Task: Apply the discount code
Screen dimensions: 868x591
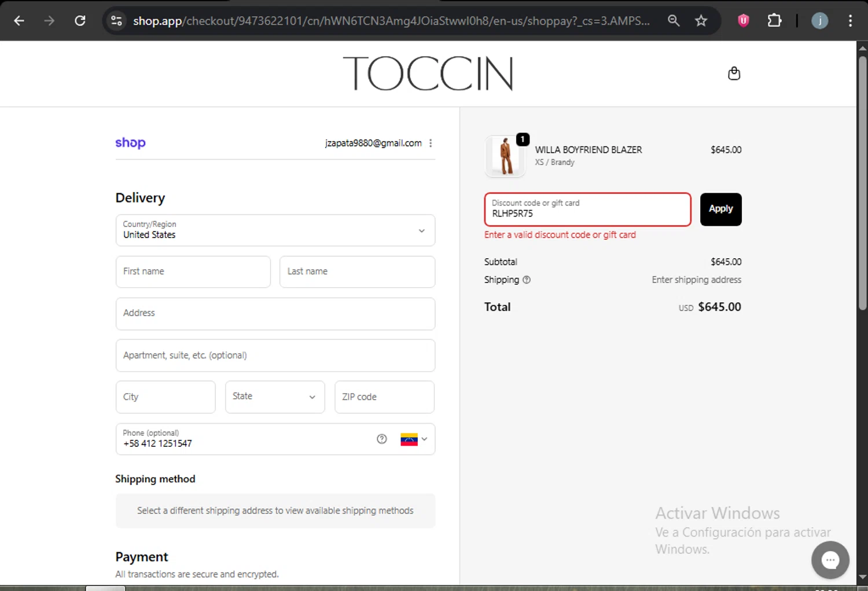Action: (720, 209)
